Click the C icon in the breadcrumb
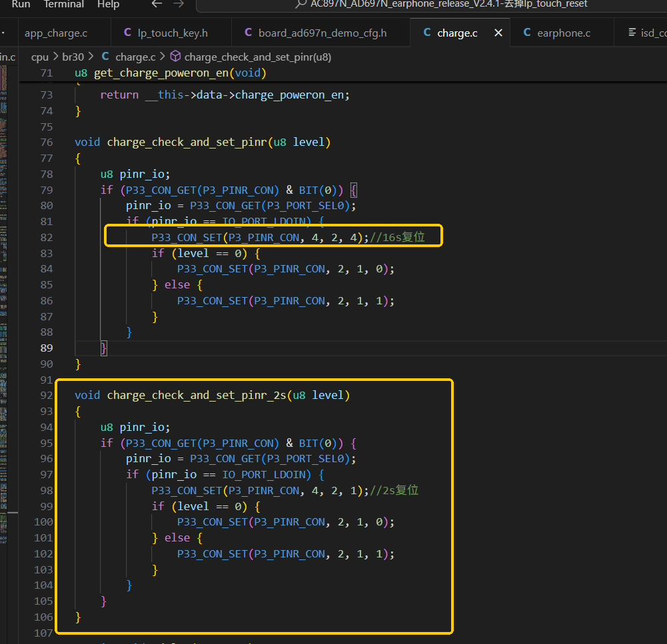Image resolution: width=667 pixels, height=644 pixels. (x=105, y=56)
